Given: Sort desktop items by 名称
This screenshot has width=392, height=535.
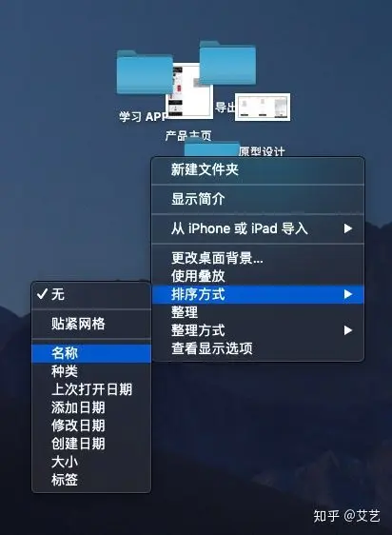Looking at the screenshot, I should click(x=91, y=353).
